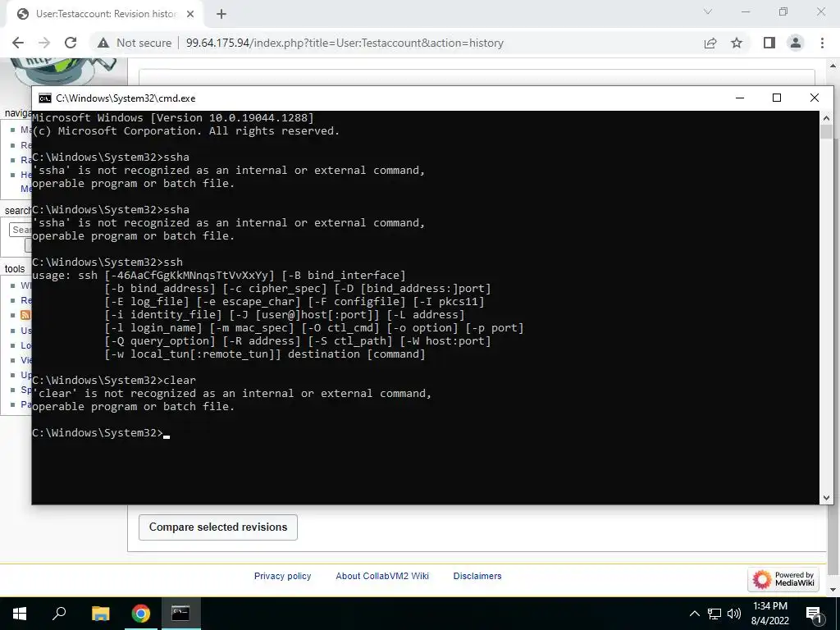This screenshot has width=840, height=630.
Task: Click the Microsoft Windows version line
Action: pos(173,118)
